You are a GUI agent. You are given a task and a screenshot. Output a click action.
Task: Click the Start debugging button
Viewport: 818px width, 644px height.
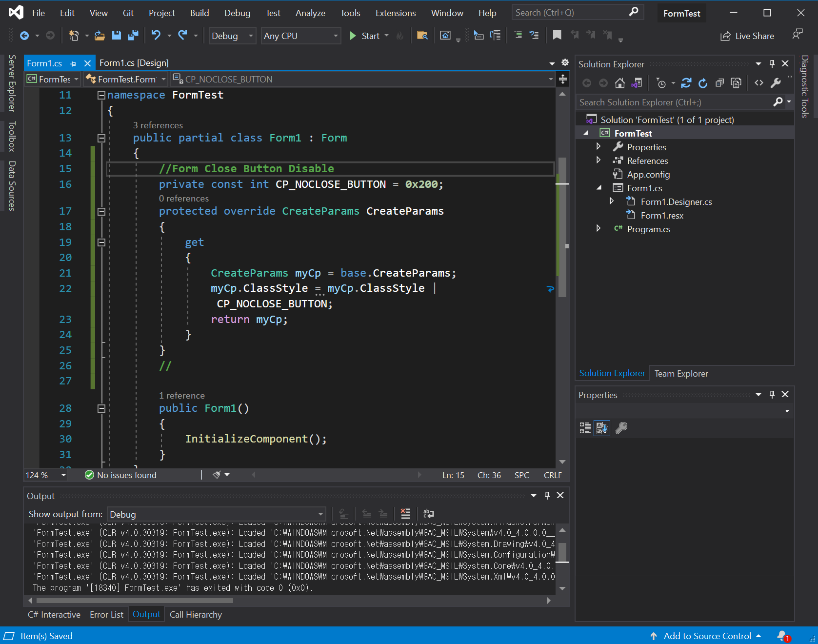(x=364, y=36)
